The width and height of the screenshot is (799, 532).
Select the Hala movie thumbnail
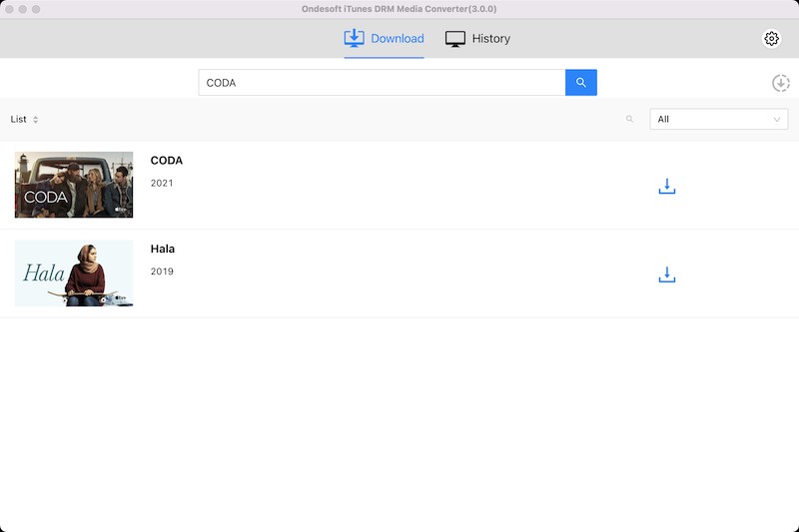coord(74,272)
